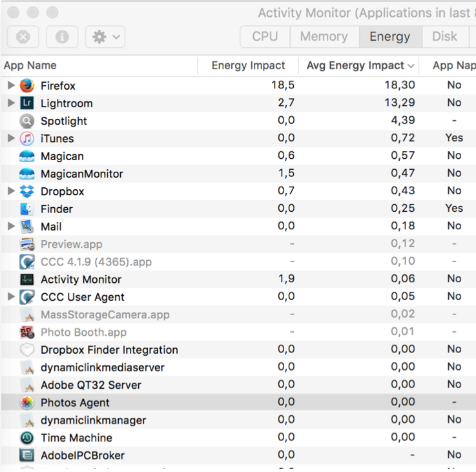Open the gear action menu
The height and width of the screenshot is (472, 476).
(105, 37)
